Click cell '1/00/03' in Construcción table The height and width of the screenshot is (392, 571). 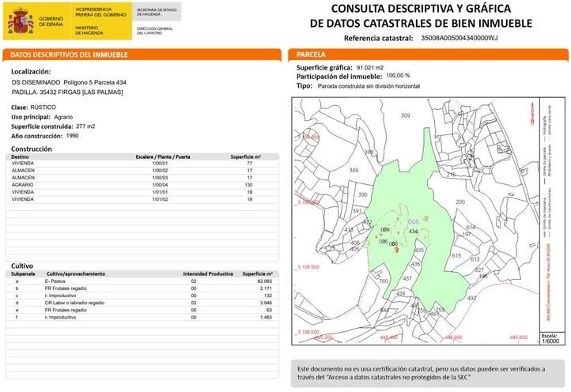(160, 178)
